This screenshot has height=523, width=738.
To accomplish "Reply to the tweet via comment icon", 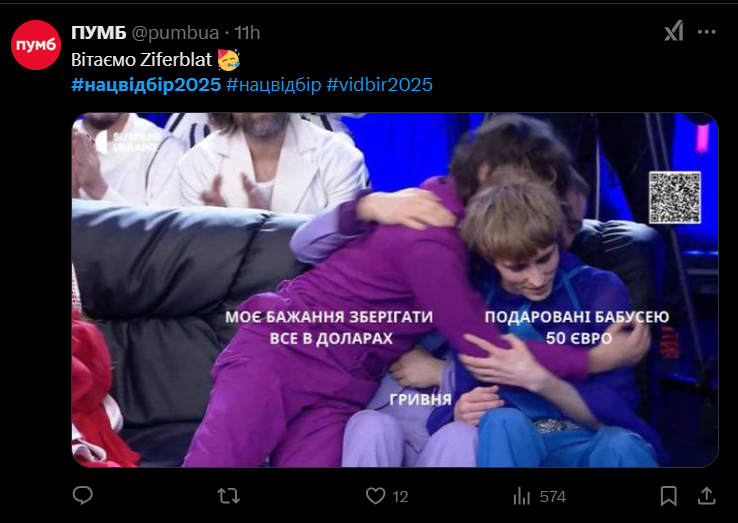I will (83, 496).
